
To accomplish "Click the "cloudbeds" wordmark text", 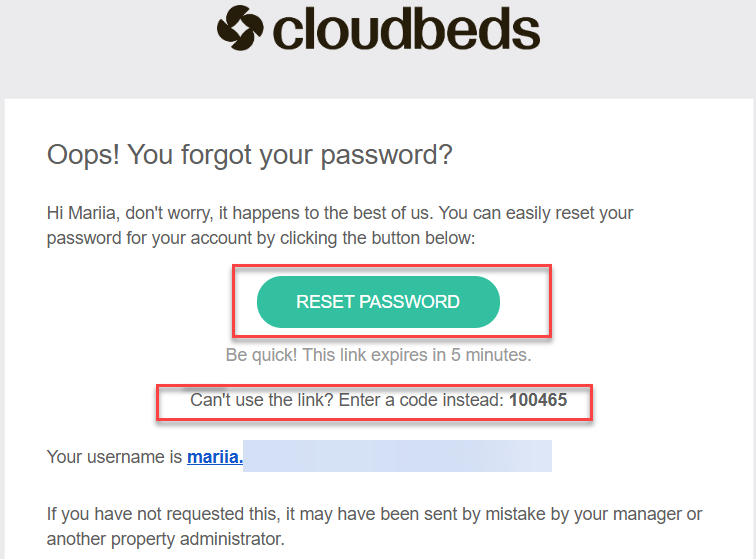I will pyautogui.click(x=405, y=30).
